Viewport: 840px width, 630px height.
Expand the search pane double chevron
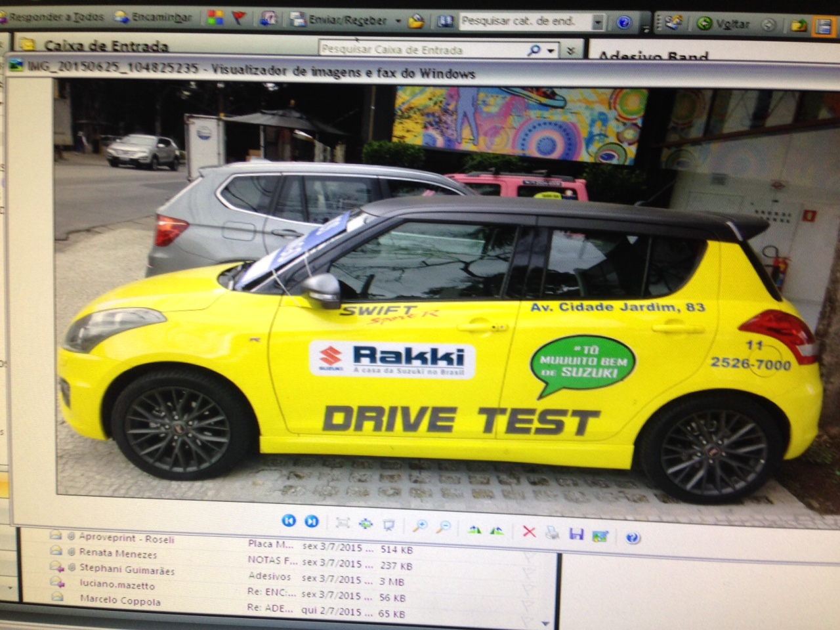pos(572,51)
